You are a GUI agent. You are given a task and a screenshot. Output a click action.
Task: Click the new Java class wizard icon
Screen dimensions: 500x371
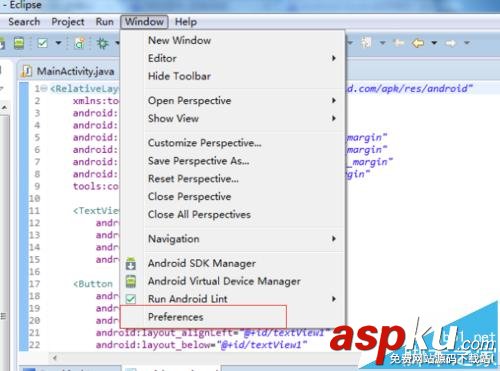(79, 43)
